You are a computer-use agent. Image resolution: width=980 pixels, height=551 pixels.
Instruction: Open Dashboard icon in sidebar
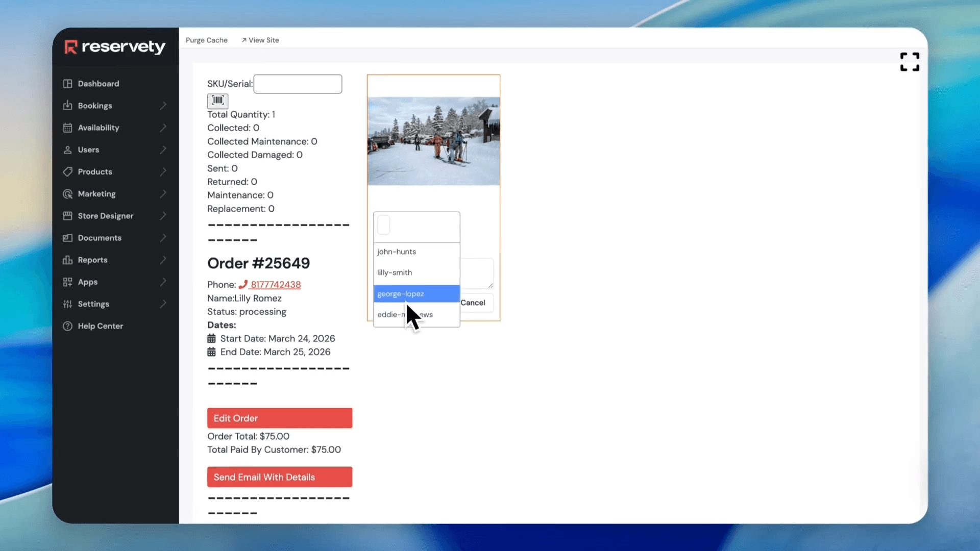(x=67, y=84)
